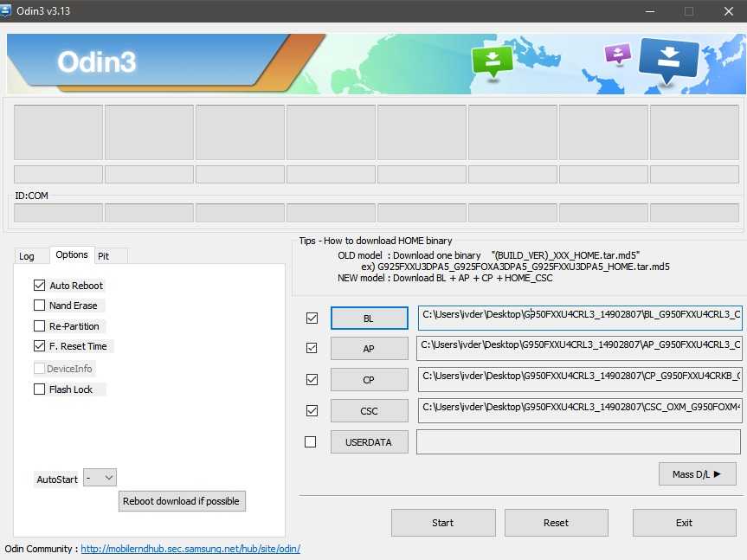Click the green download icon in banner
Image resolution: width=747 pixels, height=560 pixels.
pos(492,61)
